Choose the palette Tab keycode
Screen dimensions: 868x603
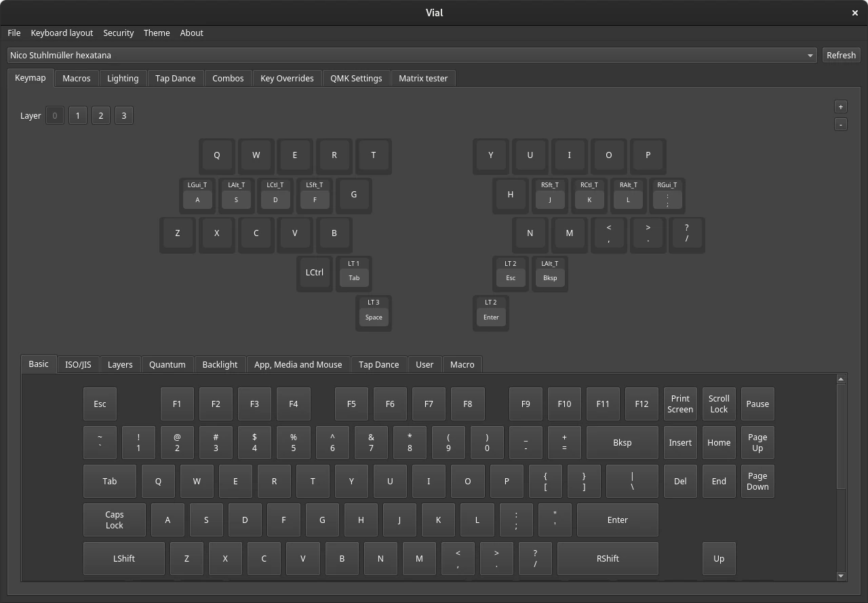pyautogui.click(x=110, y=482)
